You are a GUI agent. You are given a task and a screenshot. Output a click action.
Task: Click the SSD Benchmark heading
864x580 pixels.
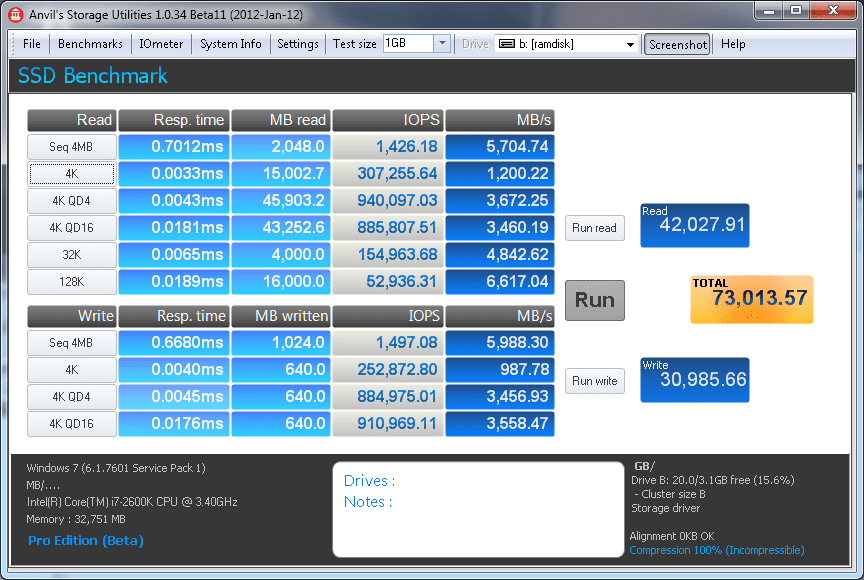[93, 75]
